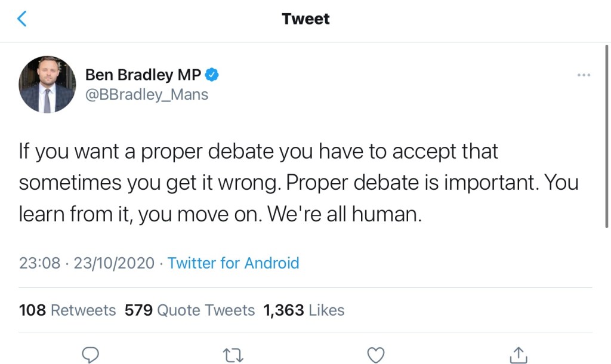View the 108 Retweets list
The image size is (611, 364).
(67, 310)
